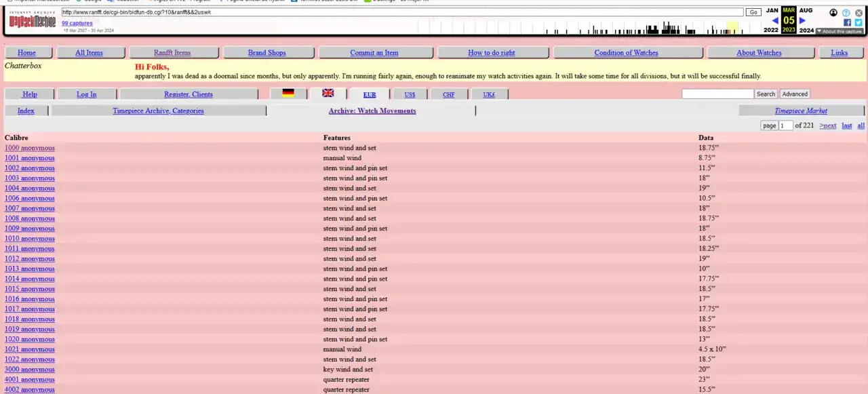Click the Log In link
868x394 pixels.
[87, 94]
